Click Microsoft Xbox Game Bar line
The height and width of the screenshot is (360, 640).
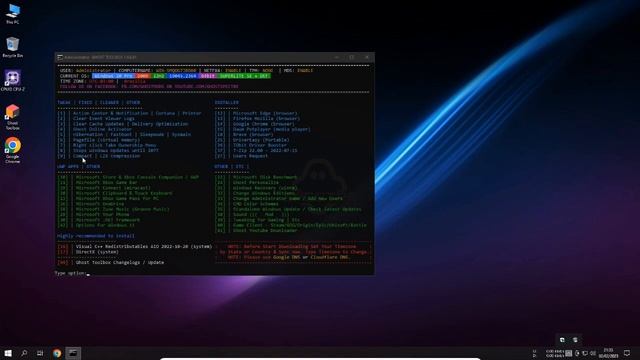[x=98, y=182]
